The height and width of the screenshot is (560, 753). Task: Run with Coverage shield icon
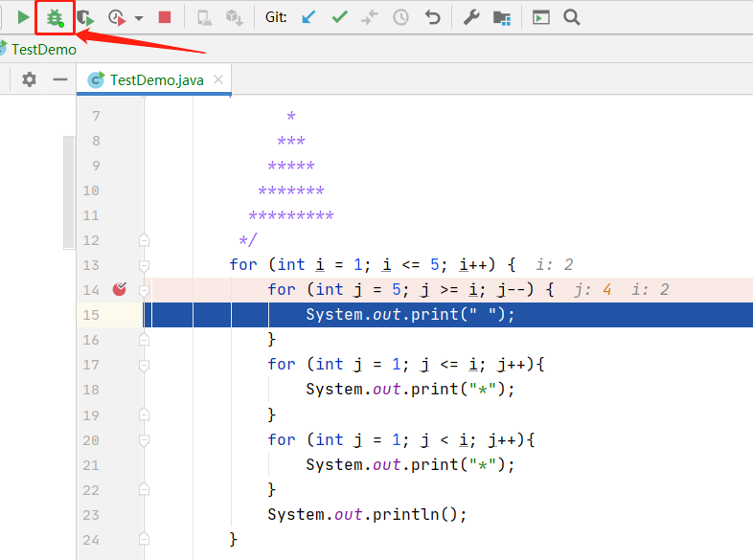click(x=85, y=18)
